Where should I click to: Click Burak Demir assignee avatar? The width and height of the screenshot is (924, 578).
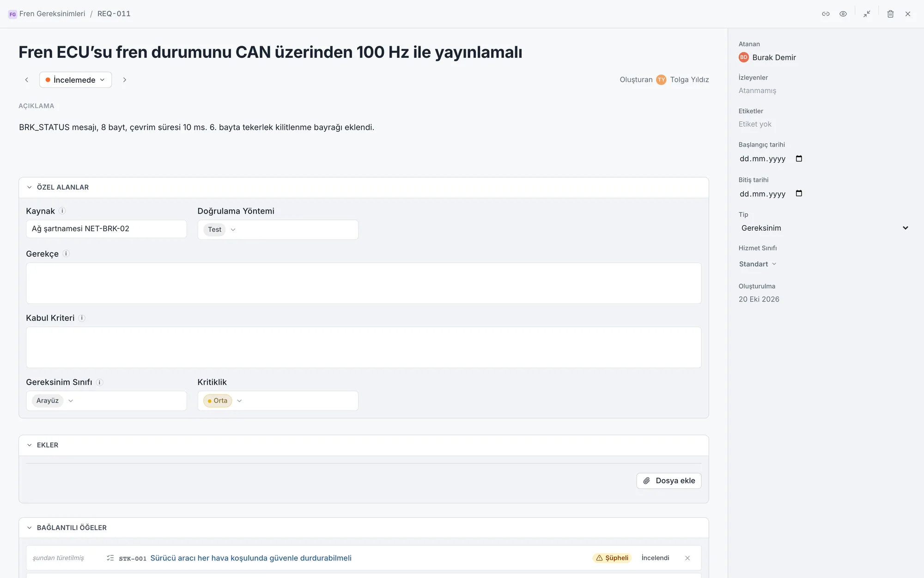[x=743, y=57]
